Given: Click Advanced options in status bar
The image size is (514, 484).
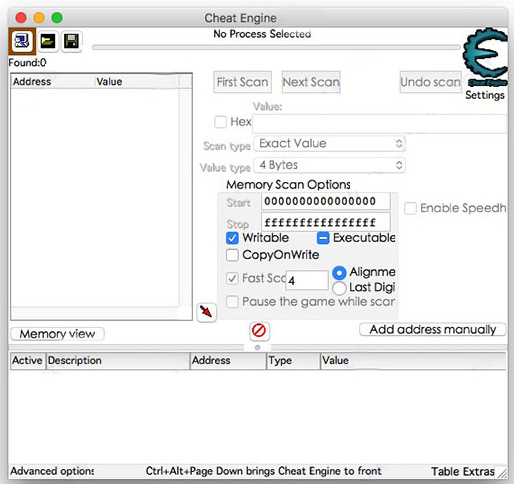Looking at the screenshot, I should 52,471.
